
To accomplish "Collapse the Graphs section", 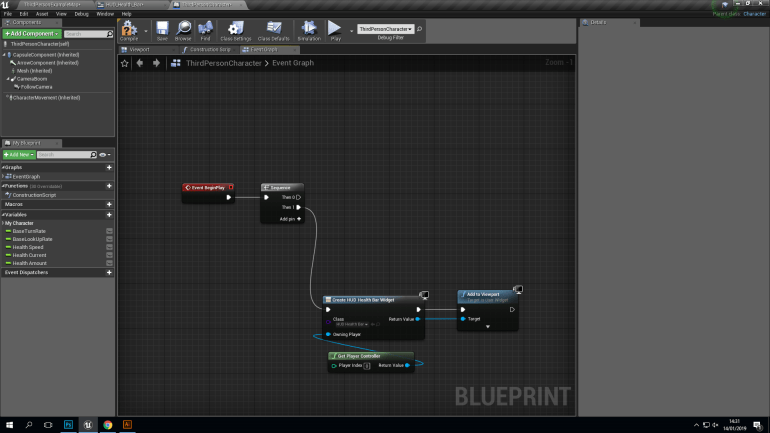I will (3, 167).
